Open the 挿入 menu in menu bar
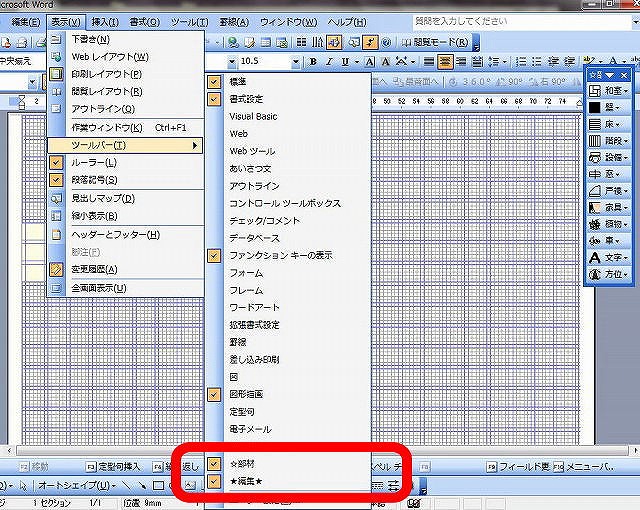 coord(104,21)
